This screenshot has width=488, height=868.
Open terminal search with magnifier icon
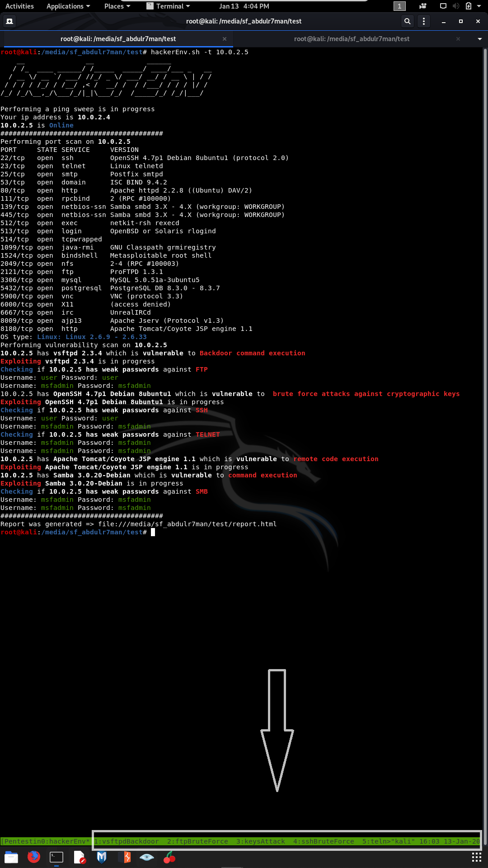tap(407, 21)
